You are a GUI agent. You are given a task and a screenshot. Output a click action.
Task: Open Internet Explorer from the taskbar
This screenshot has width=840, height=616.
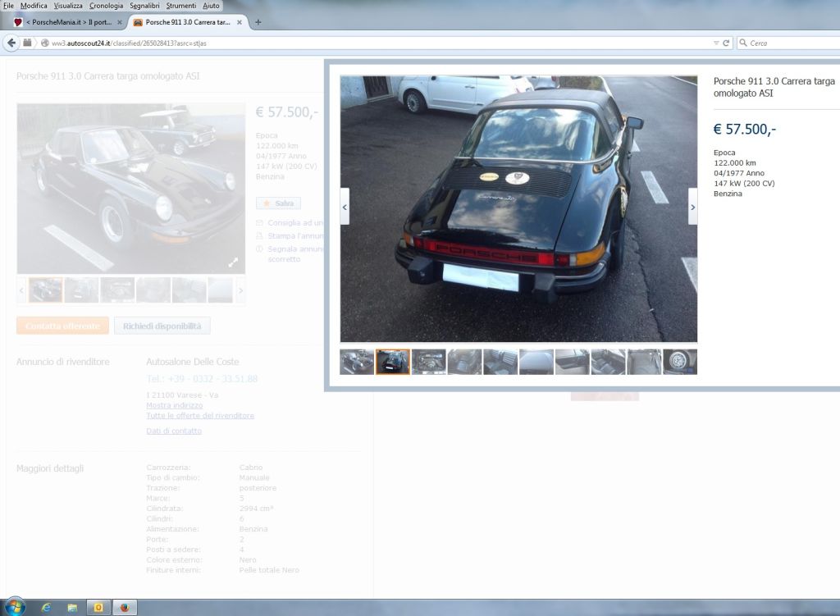[46, 608]
